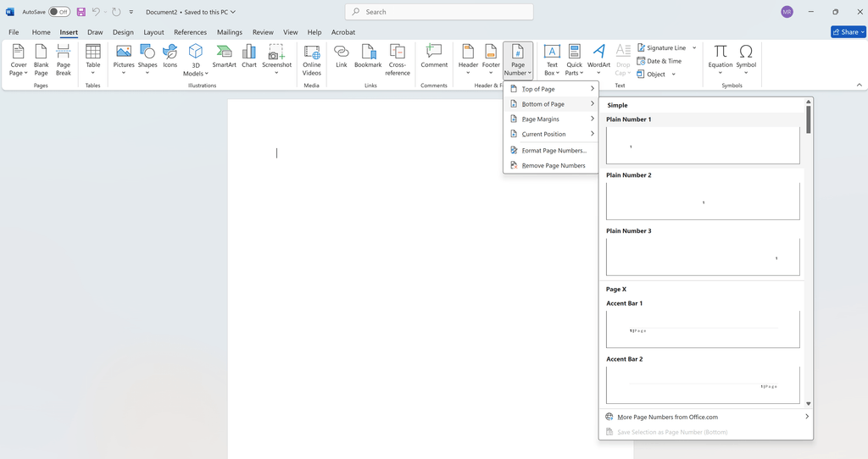This screenshot has width=868, height=459.
Task: Insert a Text Box
Action: pyautogui.click(x=552, y=60)
